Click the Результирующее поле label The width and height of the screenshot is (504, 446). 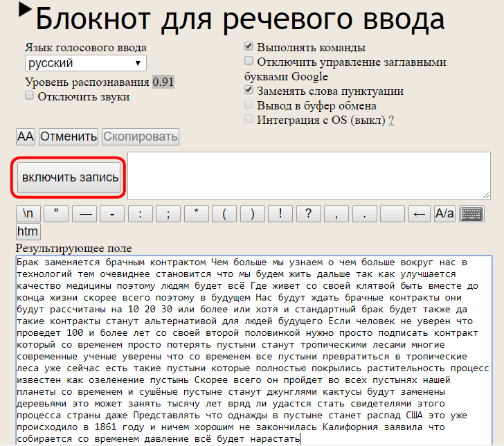[74, 248]
